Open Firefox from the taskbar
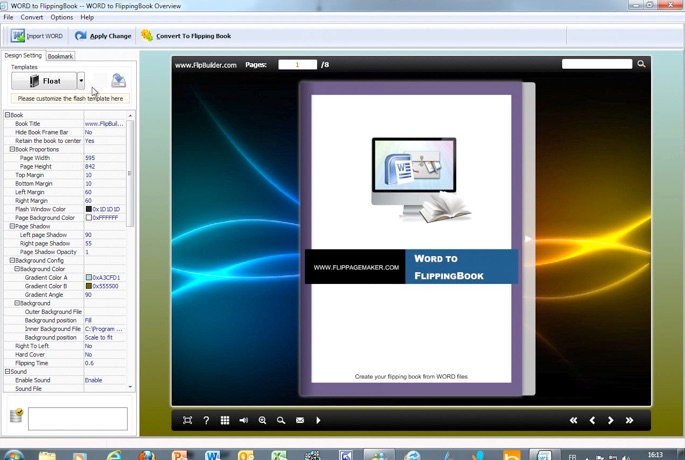Image resolution: width=685 pixels, height=460 pixels. 147,455
